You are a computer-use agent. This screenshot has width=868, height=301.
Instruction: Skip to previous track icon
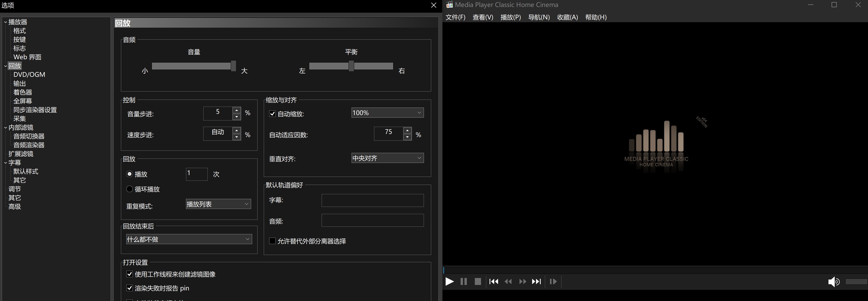[x=494, y=281]
